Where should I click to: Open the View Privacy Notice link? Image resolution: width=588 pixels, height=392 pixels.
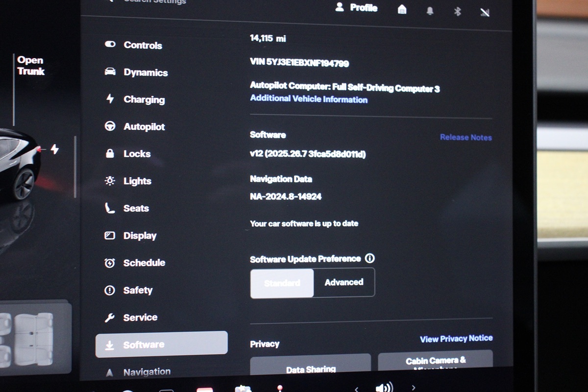[456, 338]
